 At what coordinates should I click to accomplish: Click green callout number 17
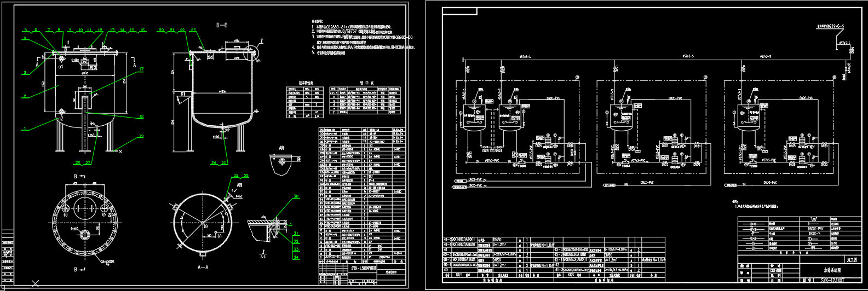141,69
